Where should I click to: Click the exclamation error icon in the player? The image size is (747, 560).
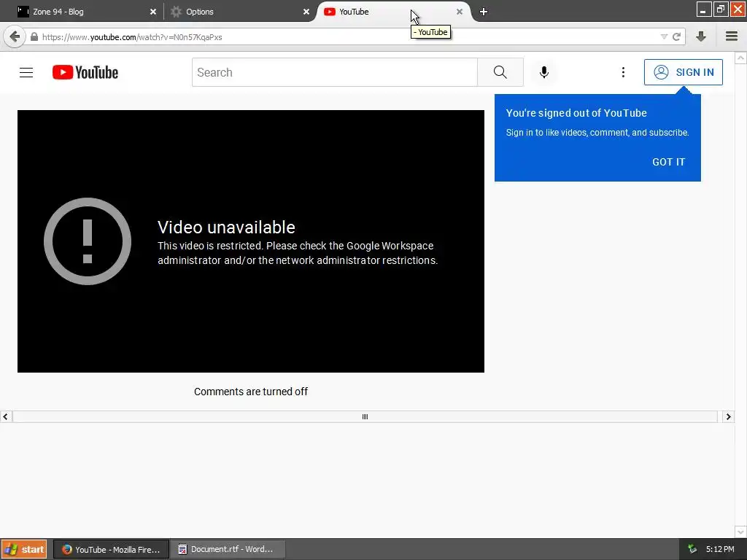pos(88,241)
